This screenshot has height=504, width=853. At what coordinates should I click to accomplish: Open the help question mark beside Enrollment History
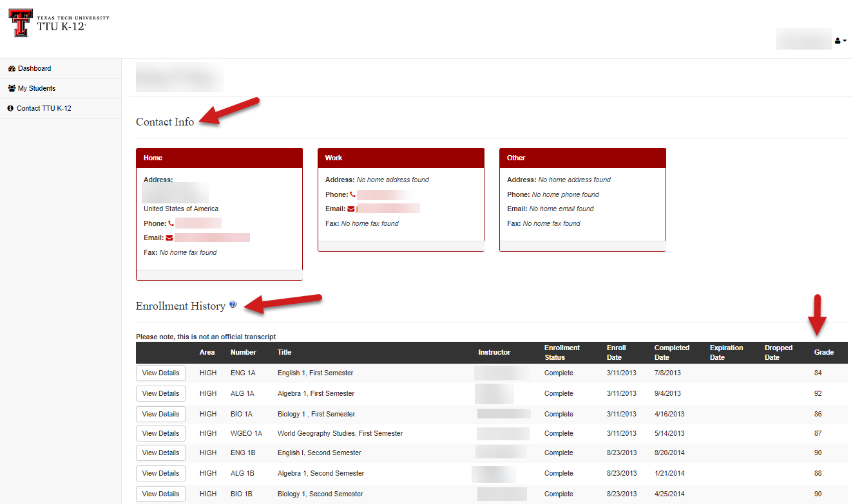click(233, 303)
